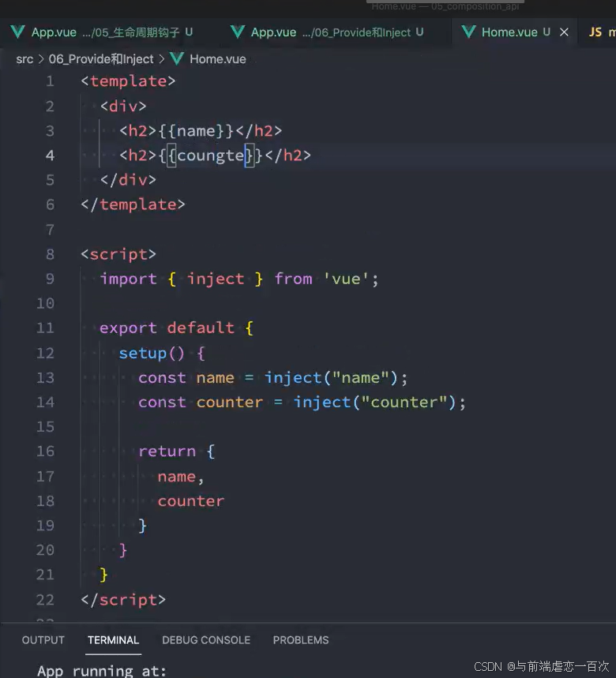Switch to the DEBUG CONSOLE panel tab
This screenshot has width=616, height=678.
click(206, 640)
